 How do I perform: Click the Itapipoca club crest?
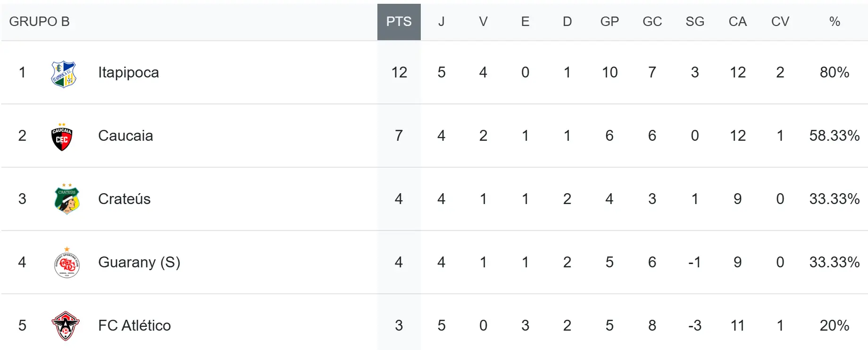click(63, 74)
